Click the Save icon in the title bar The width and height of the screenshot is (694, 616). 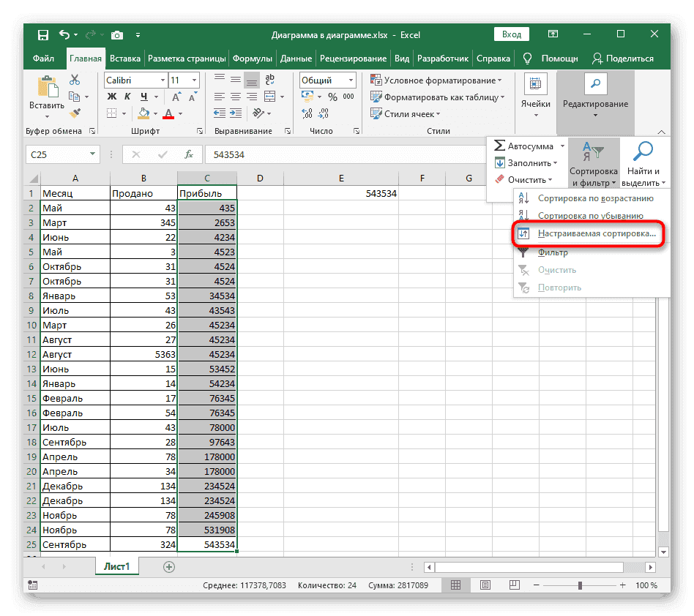tap(43, 34)
